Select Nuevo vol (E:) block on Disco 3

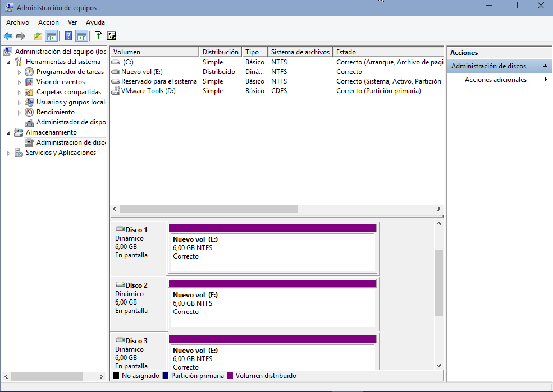click(x=273, y=353)
